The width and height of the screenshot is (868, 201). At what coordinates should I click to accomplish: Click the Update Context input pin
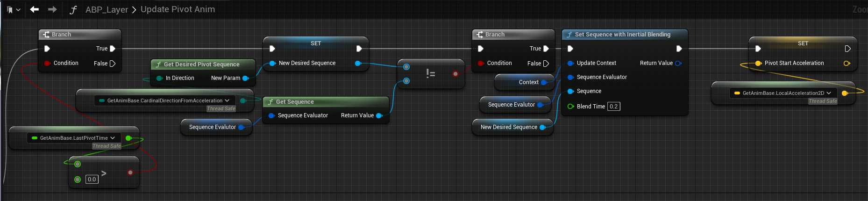pos(570,63)
